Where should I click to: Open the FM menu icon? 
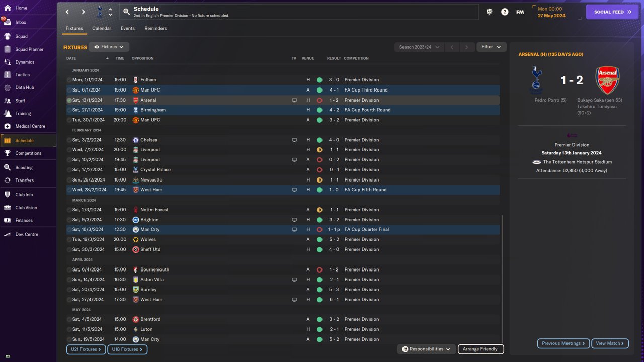(x=520, y=12)
